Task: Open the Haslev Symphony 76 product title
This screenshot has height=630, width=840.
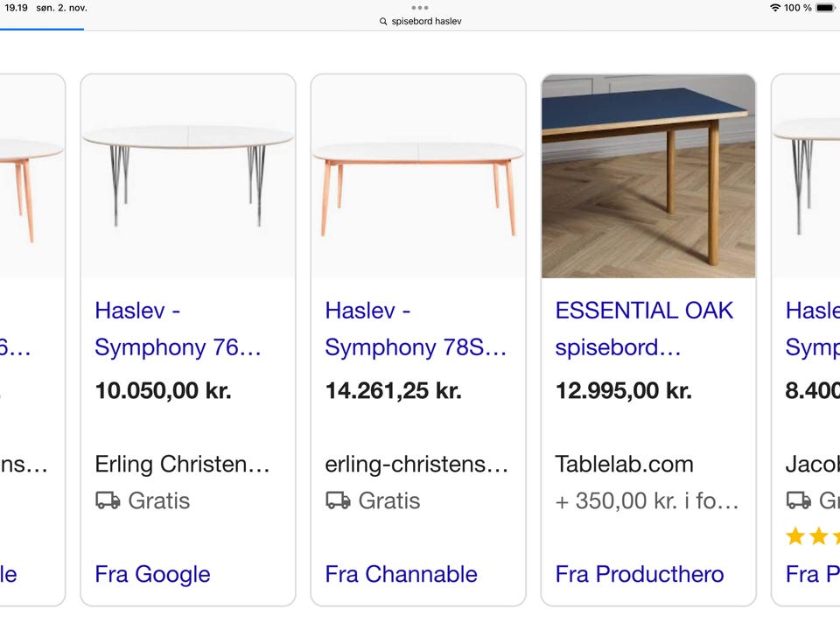Action: [178, 329]
